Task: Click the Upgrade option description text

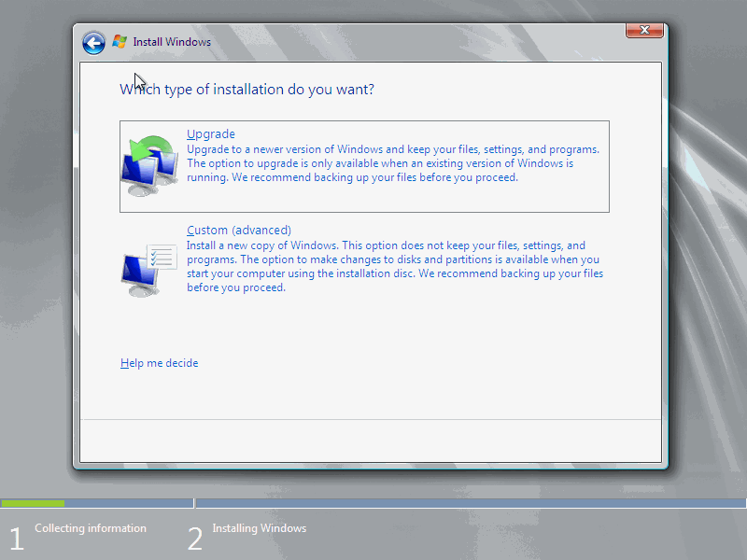Action: click(393, 163)
